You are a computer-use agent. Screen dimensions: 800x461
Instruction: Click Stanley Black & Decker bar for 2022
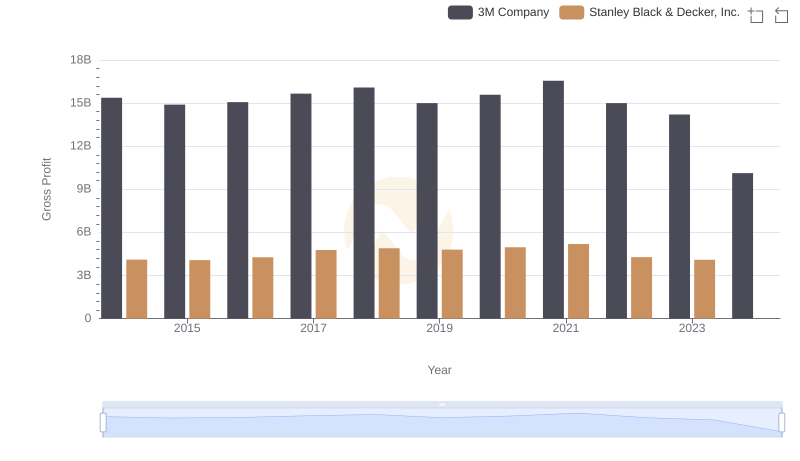[641, 288]
